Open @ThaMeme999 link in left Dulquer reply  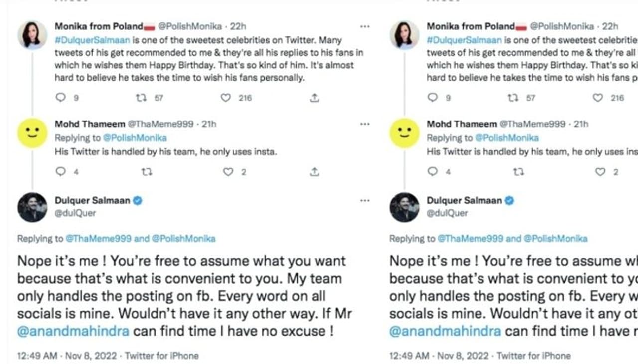point(99,239)
